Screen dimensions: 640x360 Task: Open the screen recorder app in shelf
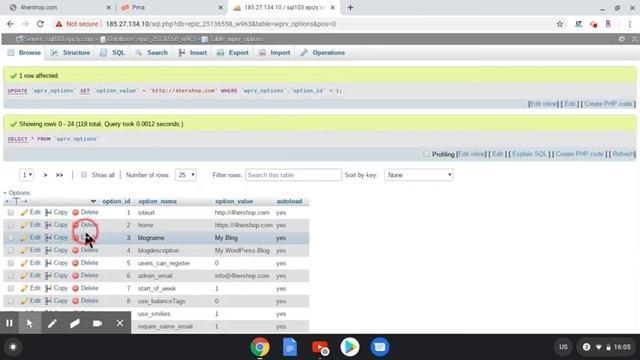pyautogui.click(x=320, y=347)
